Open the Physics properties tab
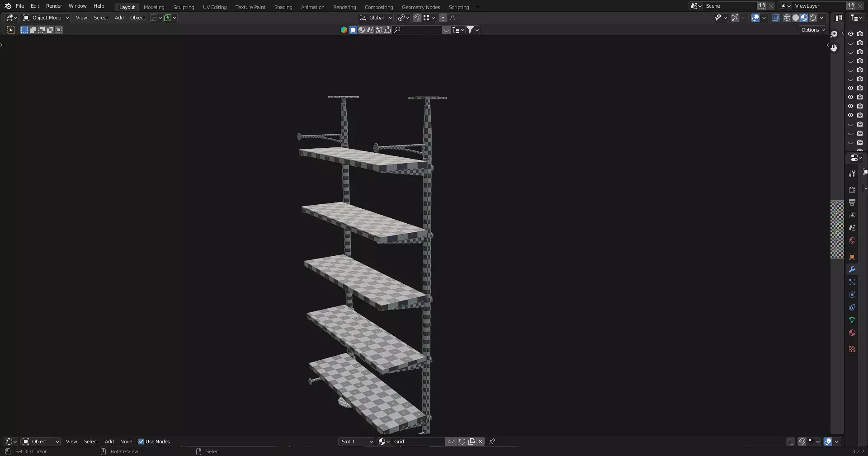868x456 pixels. 852,295
